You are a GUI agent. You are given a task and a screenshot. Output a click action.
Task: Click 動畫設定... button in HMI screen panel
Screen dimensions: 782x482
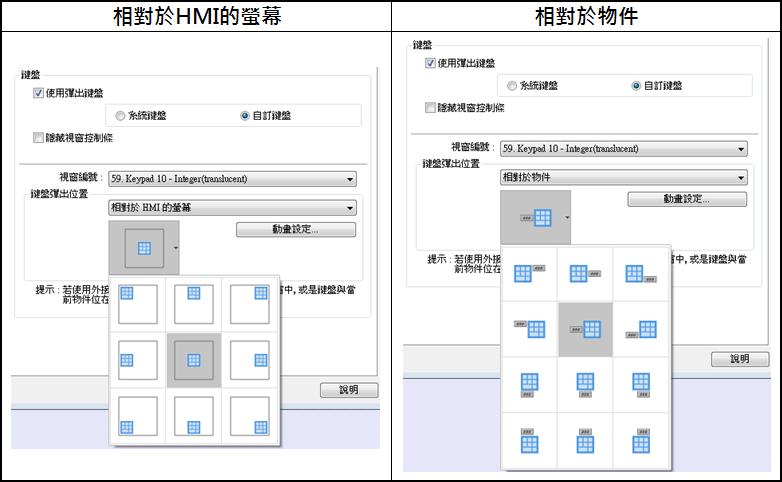pos(296,230)
